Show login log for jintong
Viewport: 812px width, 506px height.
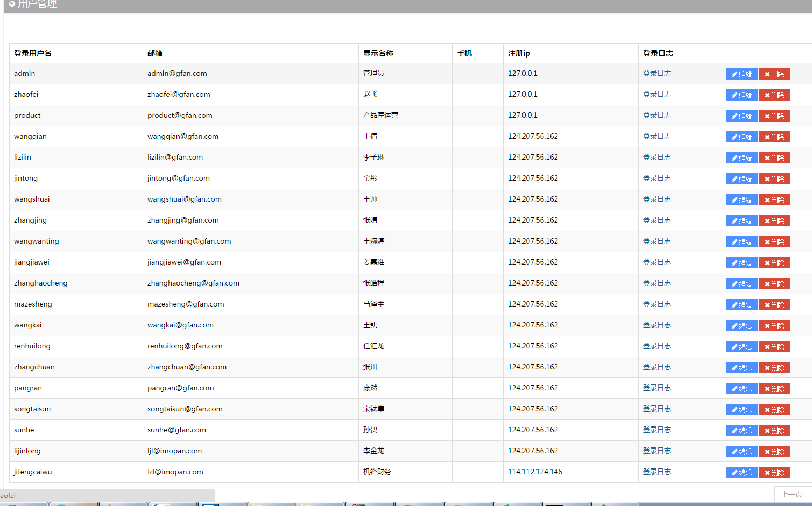pyautogui.click(x=656, y=178)
